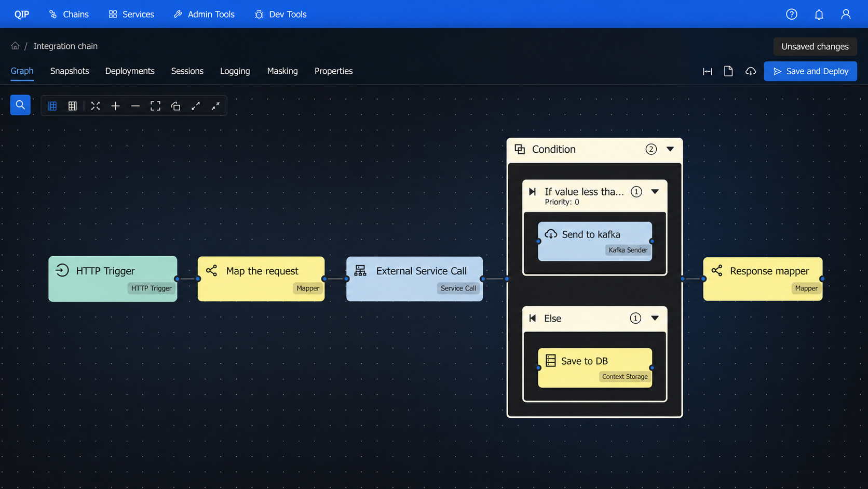Click the skip-back icon on the Else branch

(532, 318)
